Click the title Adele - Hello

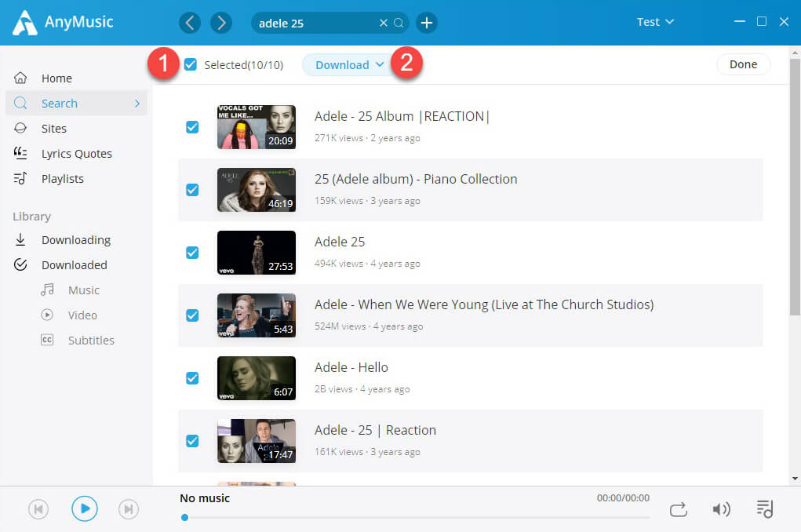tap(351, 367)
